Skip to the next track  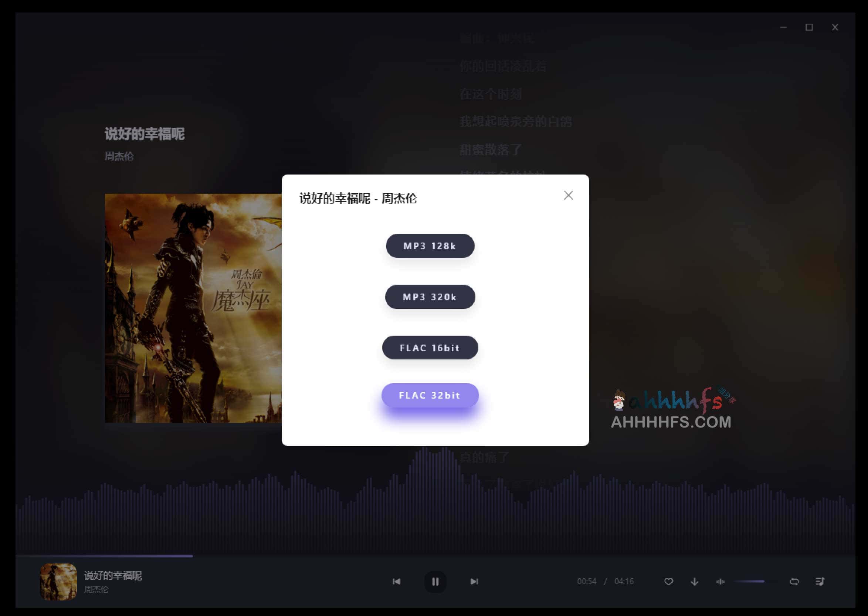(x=474, y=581)
